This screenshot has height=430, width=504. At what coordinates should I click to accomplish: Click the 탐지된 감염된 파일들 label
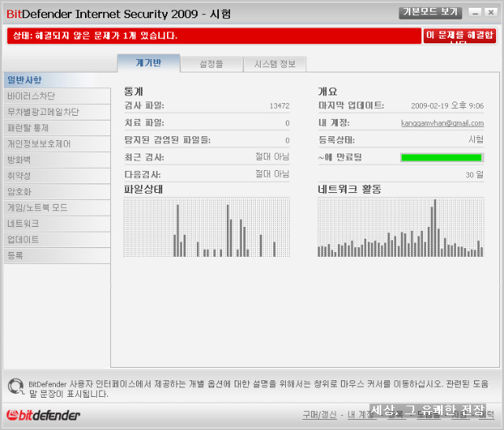(x=168, y=140)
